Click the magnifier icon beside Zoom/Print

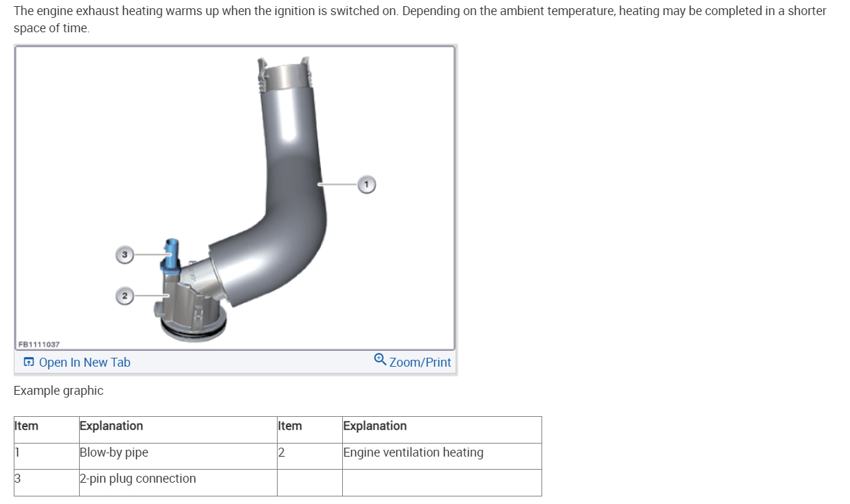[380, 359]
